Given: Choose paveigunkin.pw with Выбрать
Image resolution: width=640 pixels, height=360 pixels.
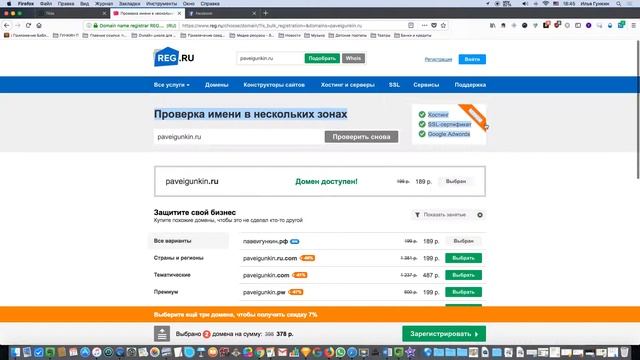Looking at the screenshot, I should pos(463,292).
